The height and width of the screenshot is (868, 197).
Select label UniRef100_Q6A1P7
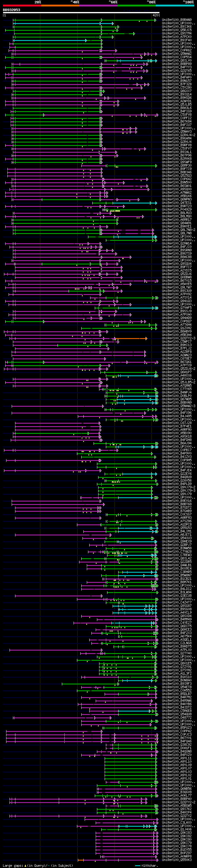pyautogui.click(x=176, y=372)
